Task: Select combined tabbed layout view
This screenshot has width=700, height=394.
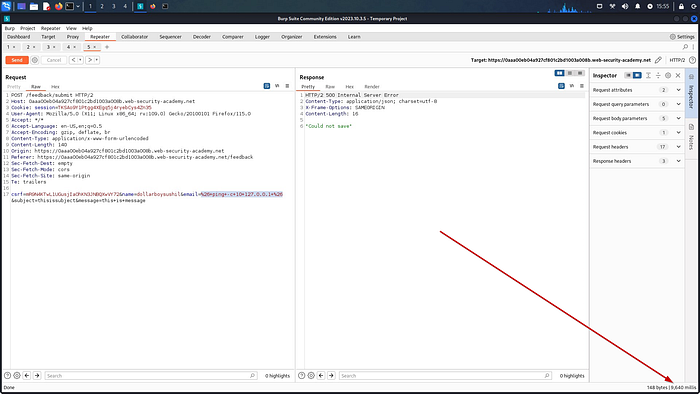Action: click(x=580, y=73)
